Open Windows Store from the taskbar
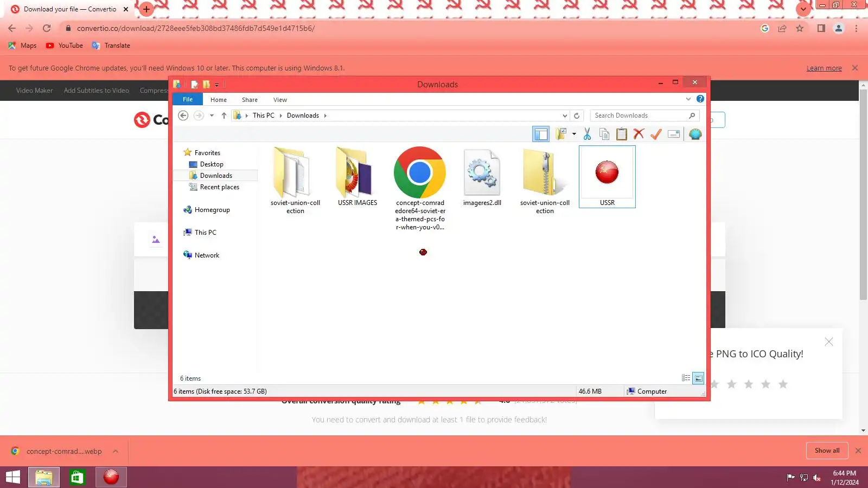This screenshot has width=868, height=488. pos(77,477)
